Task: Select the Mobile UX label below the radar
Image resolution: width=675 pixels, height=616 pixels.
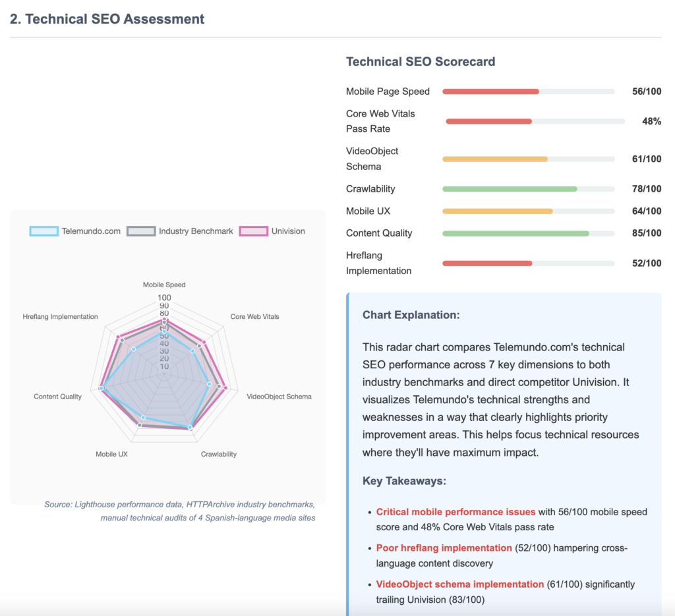Action: click(x=111, y=454)
